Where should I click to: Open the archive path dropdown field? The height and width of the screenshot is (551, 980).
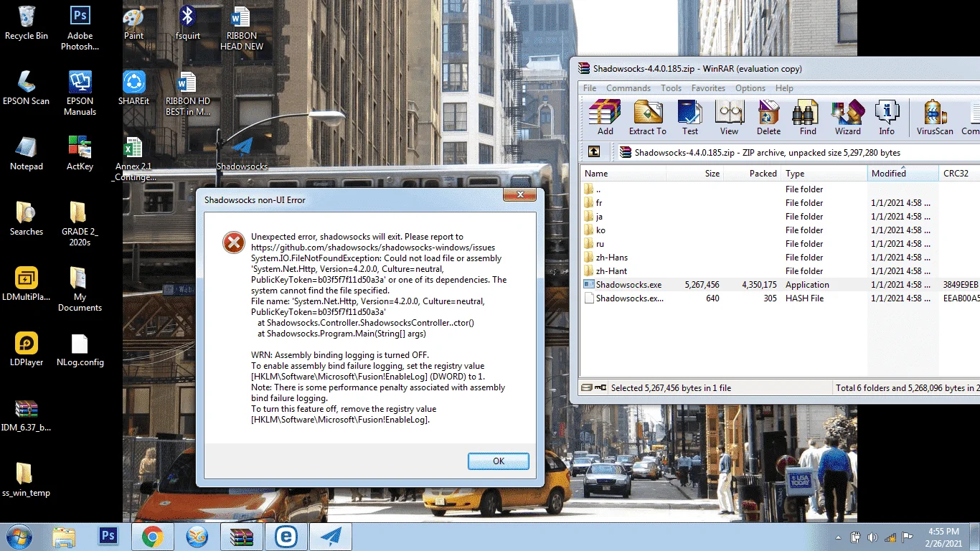coord(797,152)
